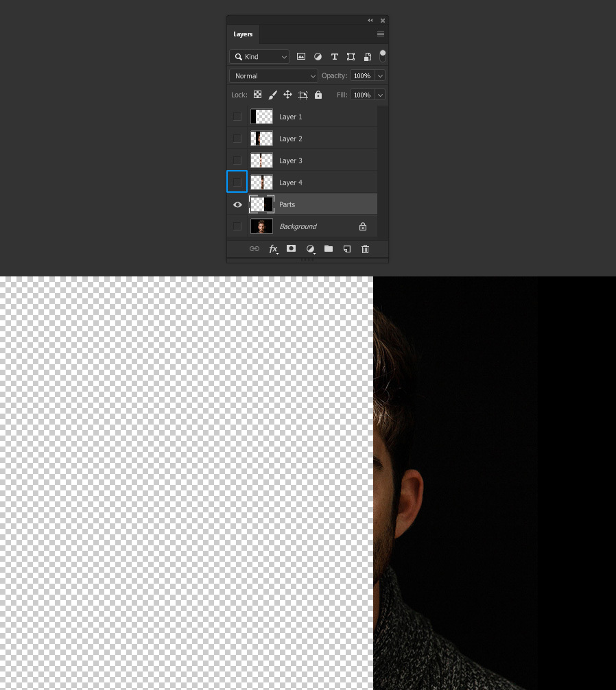The image size is (616, 690).
Task: Select Layer 4 thumbnail
Action: tap(261, 182)
